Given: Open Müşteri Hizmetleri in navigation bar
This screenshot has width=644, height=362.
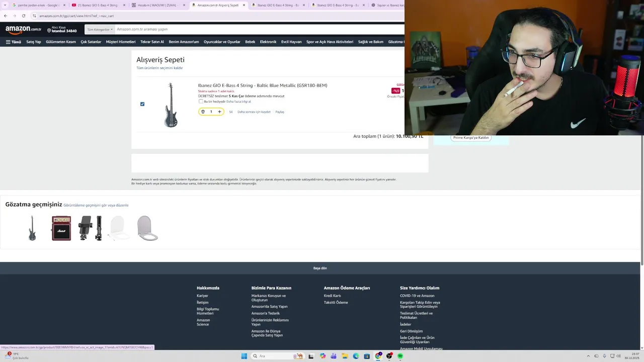Looking at the screenshot, I should [121, 42].
